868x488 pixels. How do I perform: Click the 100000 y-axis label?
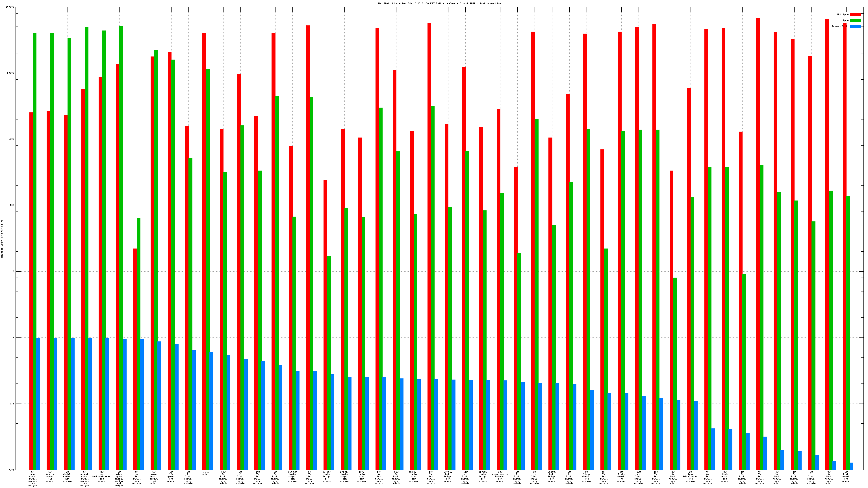tap(10, 7)
